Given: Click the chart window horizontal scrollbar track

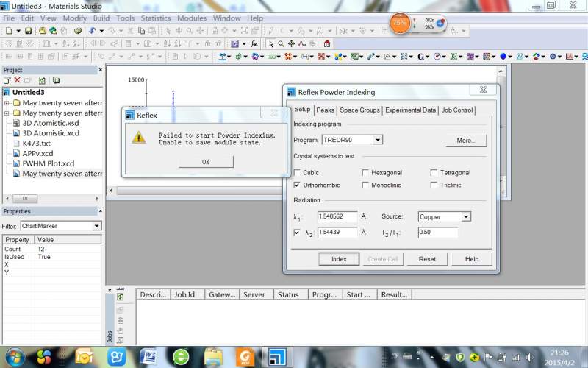Looking at the screenshot, I should pyautogui.click(x=198, y=191).
